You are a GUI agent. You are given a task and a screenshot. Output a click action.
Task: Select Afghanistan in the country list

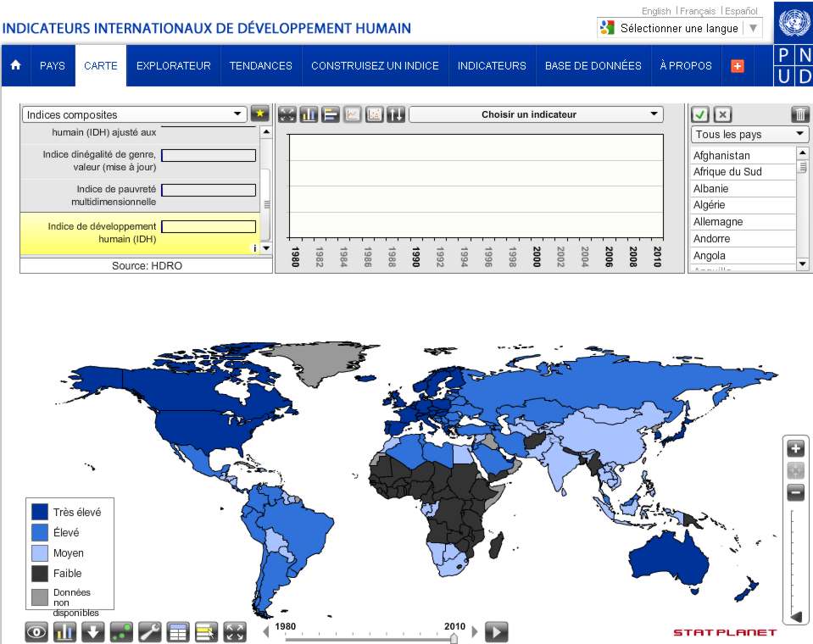pos(721,155)
